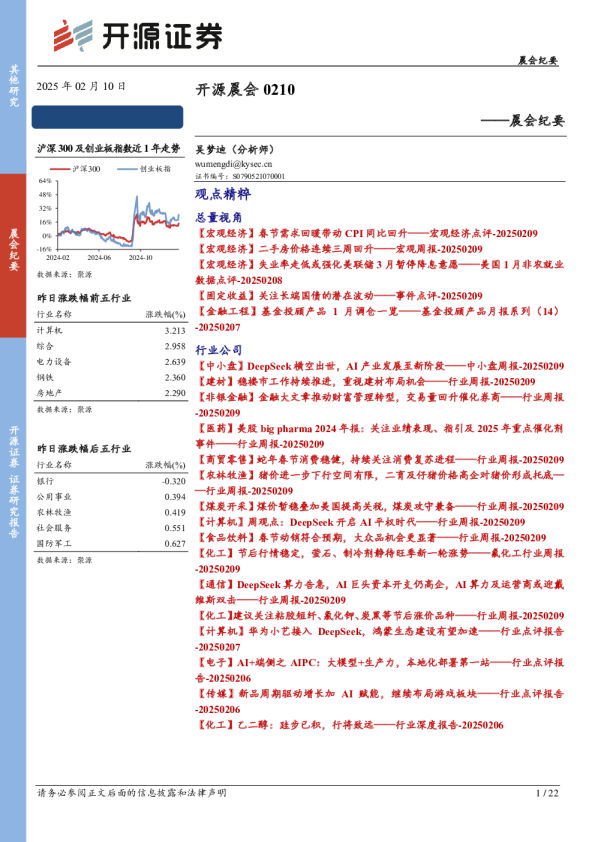595x842 pixels.
Task: Click analyst name 吴梦迪（分析师）
Action: [x=235, y=150]
